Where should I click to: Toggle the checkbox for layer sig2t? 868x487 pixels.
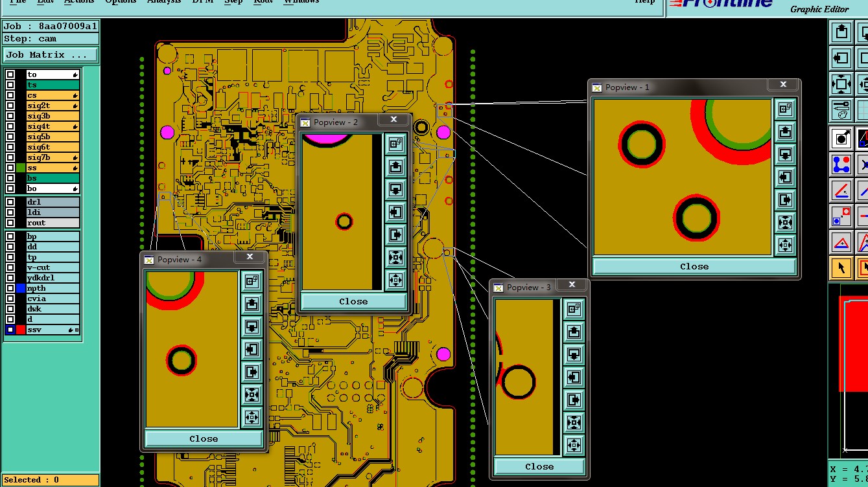point(10,106)
